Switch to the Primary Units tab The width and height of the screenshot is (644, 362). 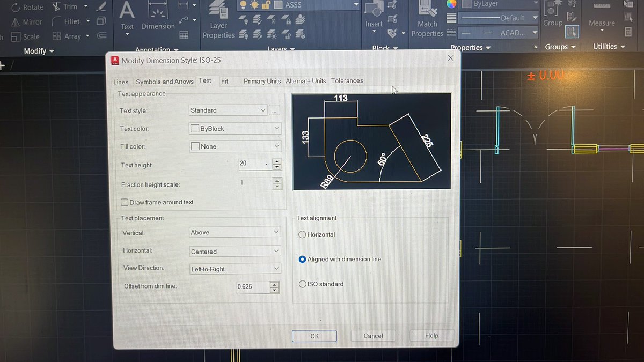[262, 81]
